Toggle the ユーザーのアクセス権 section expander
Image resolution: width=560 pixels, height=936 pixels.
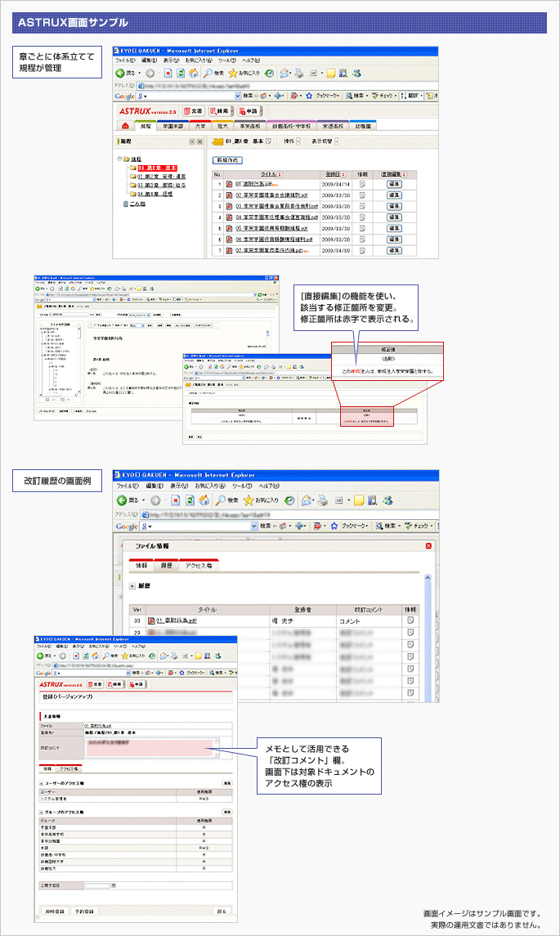(41, 782)
